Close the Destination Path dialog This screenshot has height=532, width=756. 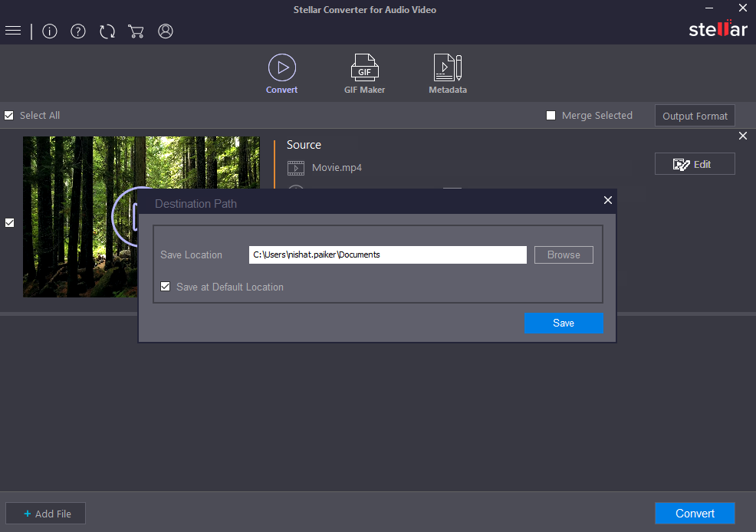608,200
